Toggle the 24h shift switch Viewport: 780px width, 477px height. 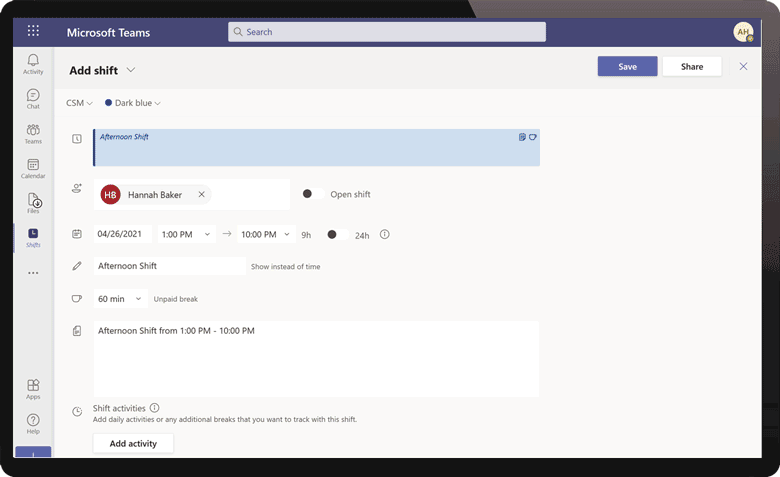point(336,235)
